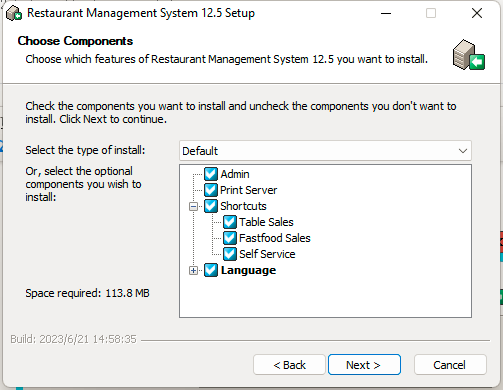Toggle the Self Service checkbox
Image resolution: width=503 pixels, height=390 pixels.
click(230, 254)
